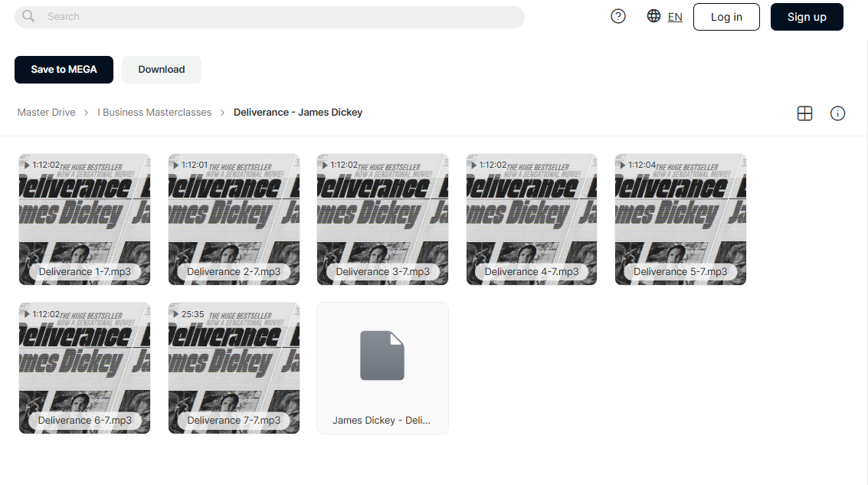Open Deliverance 7-7.mp3 thumbnail
Screen dimensions: 868x485
click(x=234, y=369)
